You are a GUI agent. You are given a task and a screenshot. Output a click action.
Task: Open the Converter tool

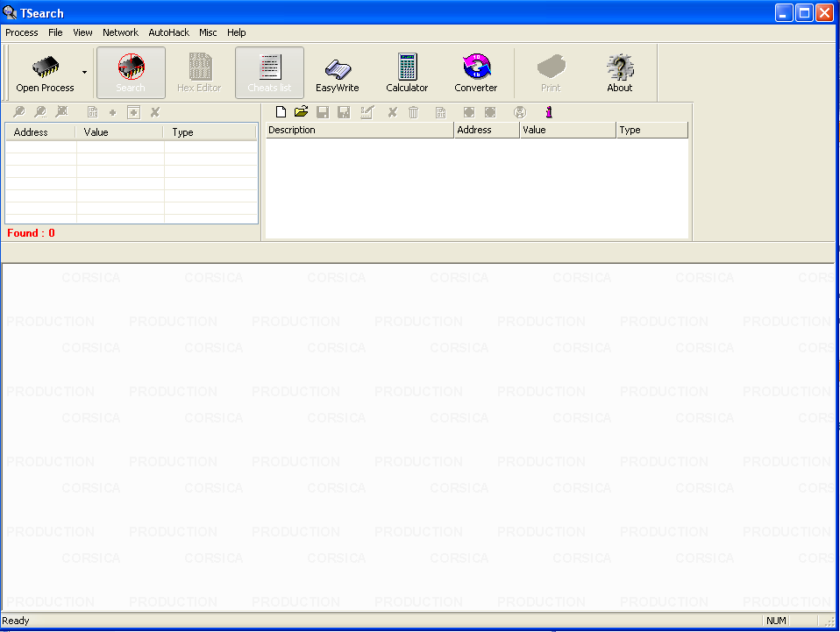476,72
